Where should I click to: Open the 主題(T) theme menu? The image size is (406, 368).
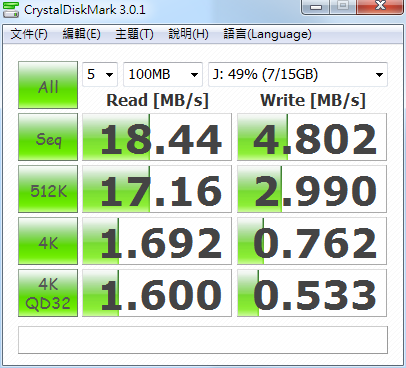134,34
